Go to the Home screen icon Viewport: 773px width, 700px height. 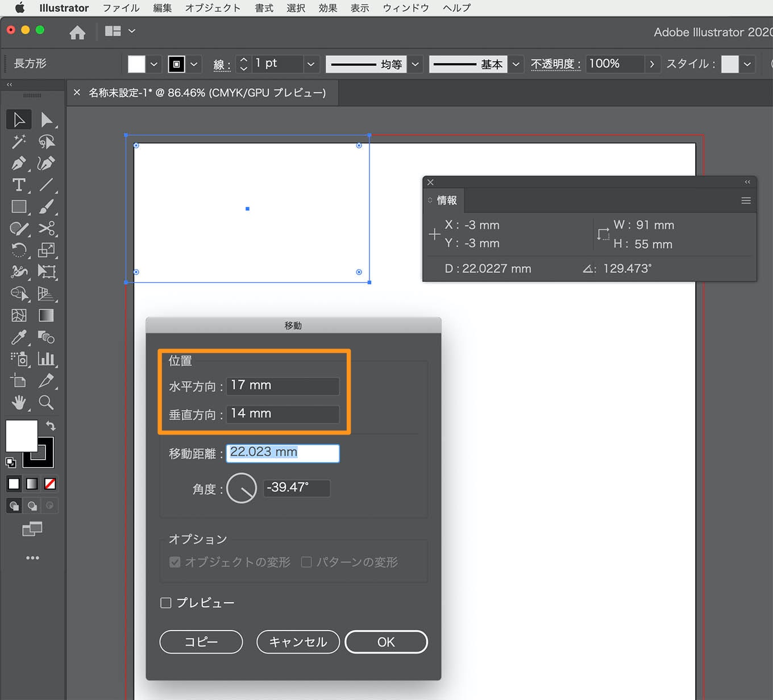pos(77,33)
